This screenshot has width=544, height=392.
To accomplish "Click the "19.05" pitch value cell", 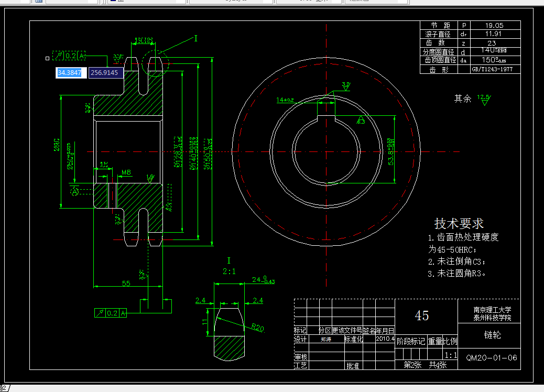I will [495, 25].
